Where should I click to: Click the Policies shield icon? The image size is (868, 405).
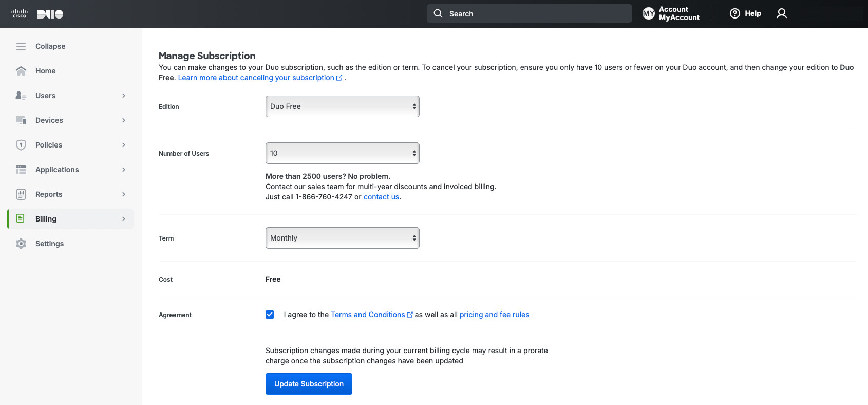21,145
